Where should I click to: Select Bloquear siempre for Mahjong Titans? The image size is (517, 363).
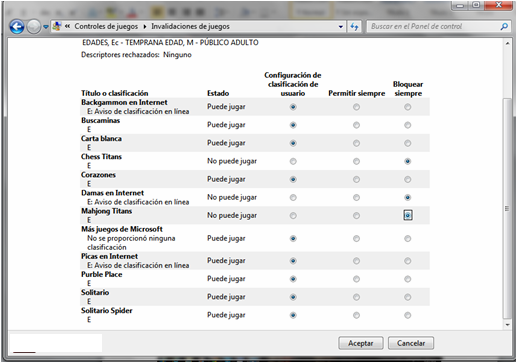(x=408, y=215)
